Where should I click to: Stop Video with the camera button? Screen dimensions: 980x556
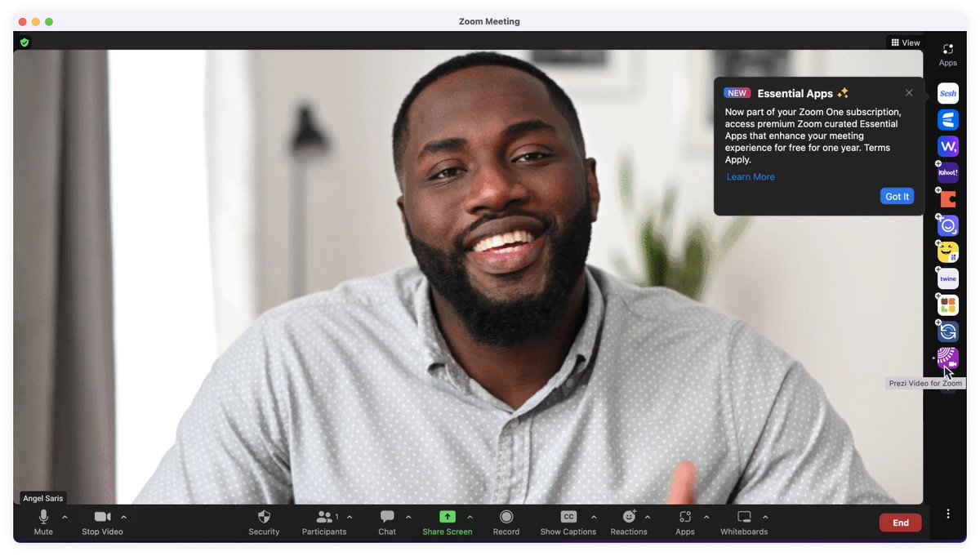102,523
